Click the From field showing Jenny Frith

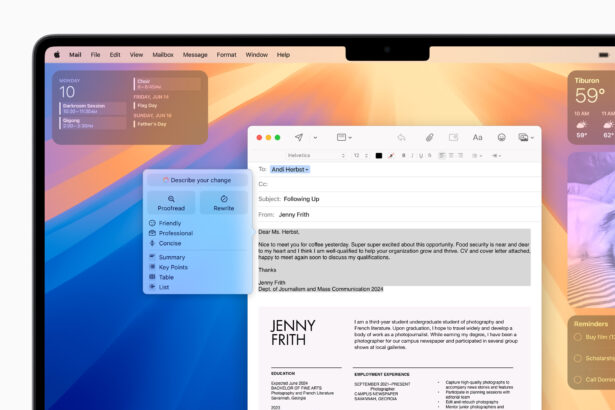pos(395,215)
